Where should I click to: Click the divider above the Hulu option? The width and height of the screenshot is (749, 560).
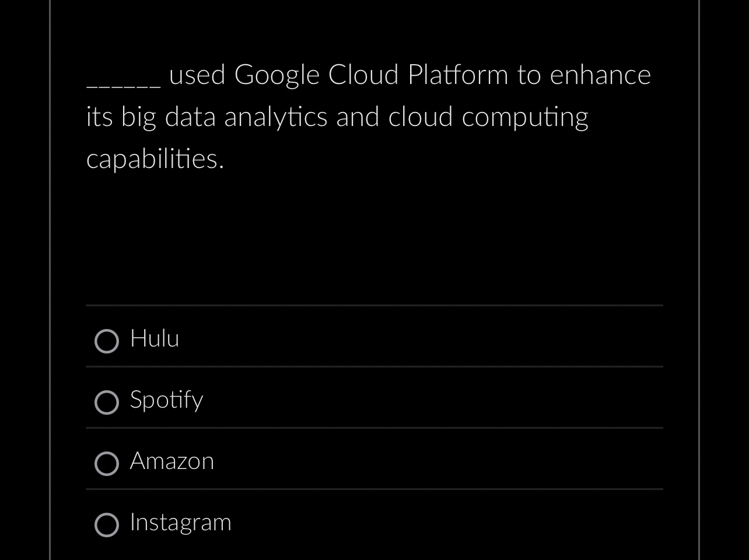click(373, 304)
